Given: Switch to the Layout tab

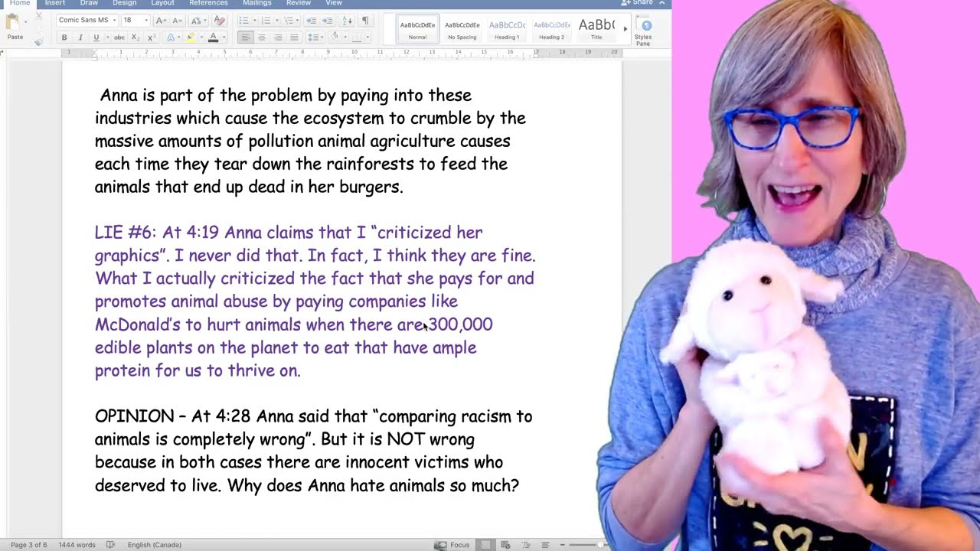Looking at the screenshot, I should click(x=162, y=3).
